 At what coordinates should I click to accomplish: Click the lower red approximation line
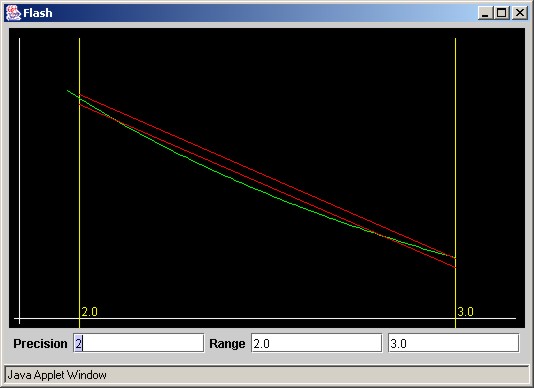(x=267, y=186)
